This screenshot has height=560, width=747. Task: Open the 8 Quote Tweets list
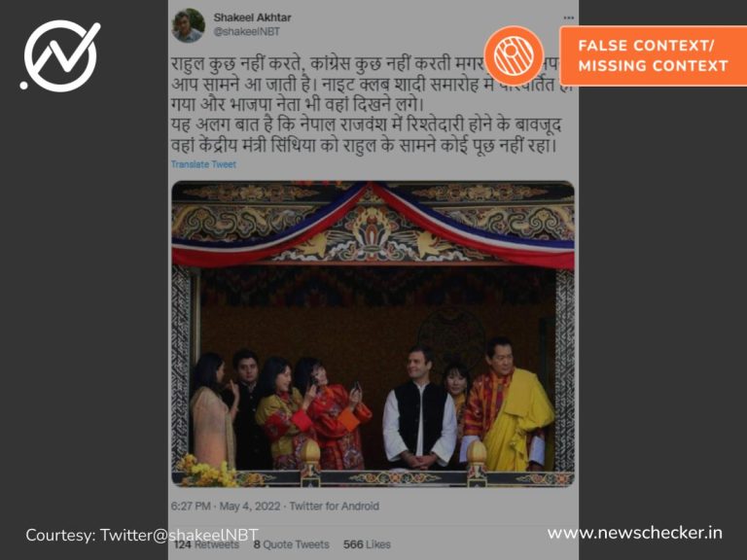pos(291,544)
